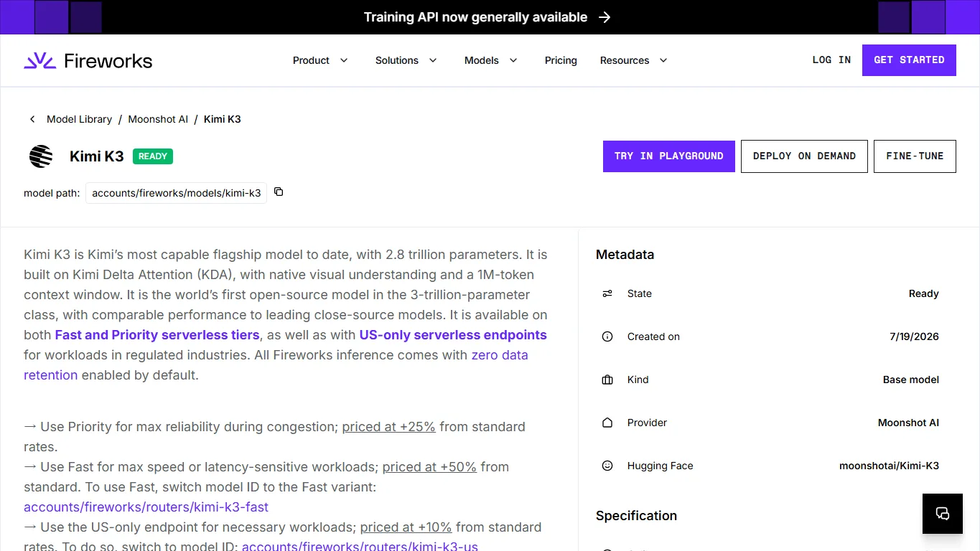Click the moonshotai/Kimi-K3 Hugging Face value
Viewport: 980px width, 551px height.
[x=889, y=466]
